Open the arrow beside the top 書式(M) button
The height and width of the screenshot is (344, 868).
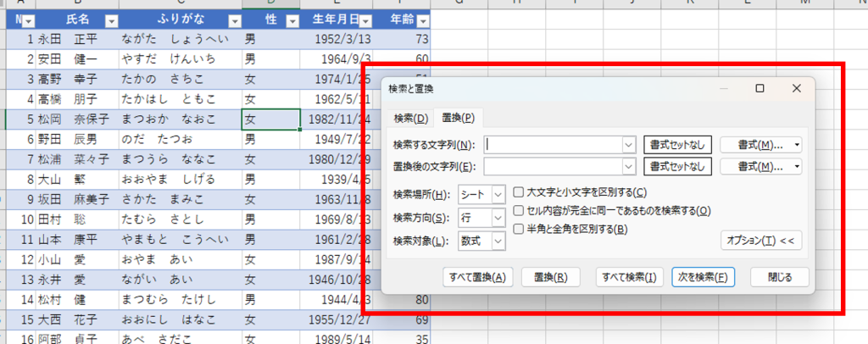tap(797, 145)
